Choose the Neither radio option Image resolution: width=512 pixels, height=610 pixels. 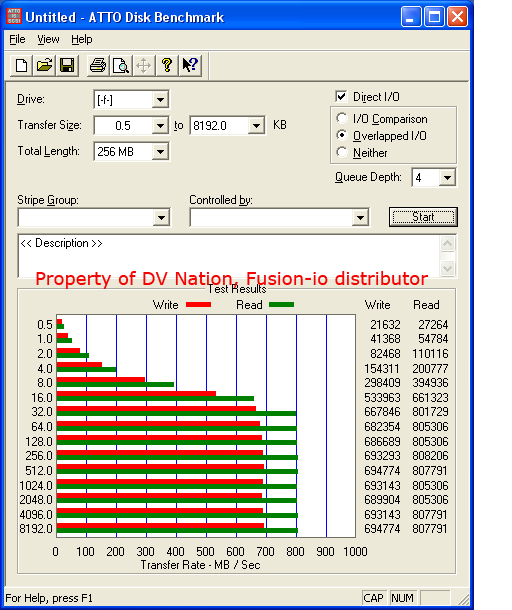pos(342,152)
